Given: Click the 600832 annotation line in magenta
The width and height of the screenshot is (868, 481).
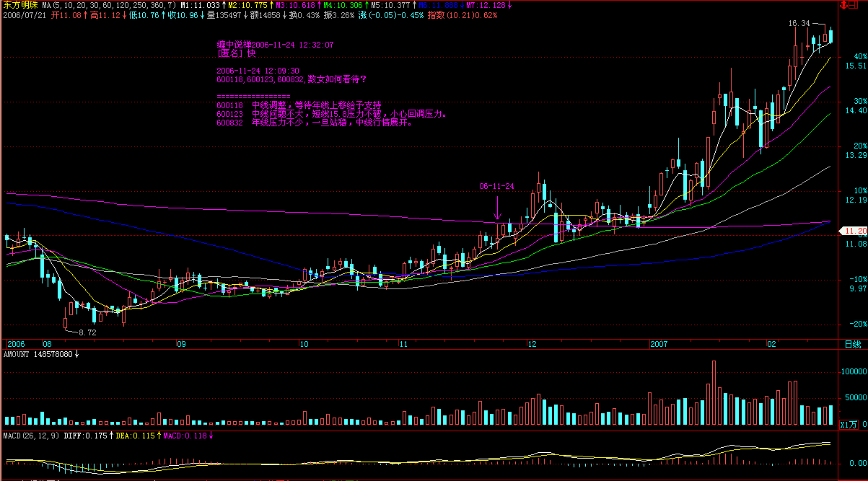Looking at the screenshot, I should coord(314,123).
